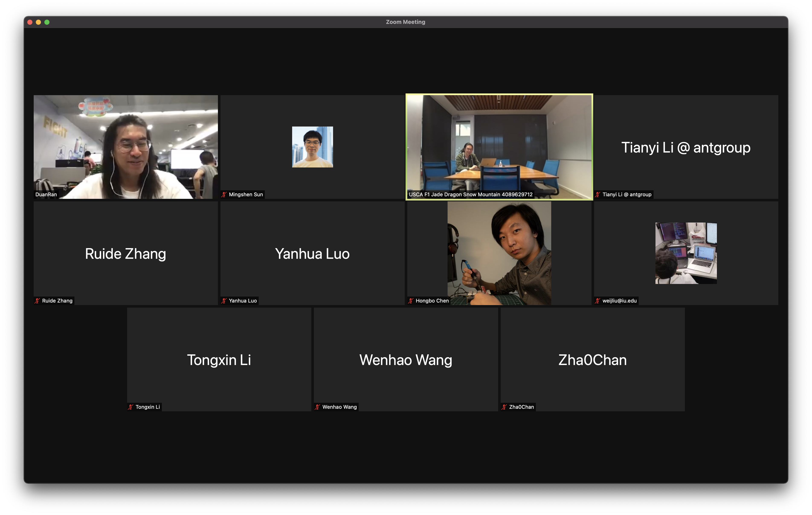Click the Tianyi Li @ antgroup display name text
812x515 pixels.
[686, 147]
